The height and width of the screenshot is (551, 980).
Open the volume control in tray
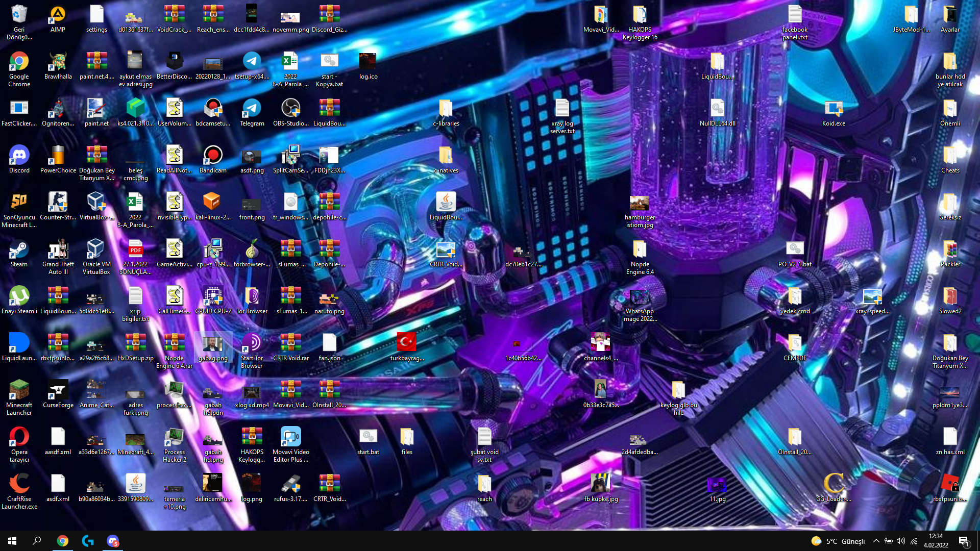[901, 541]
